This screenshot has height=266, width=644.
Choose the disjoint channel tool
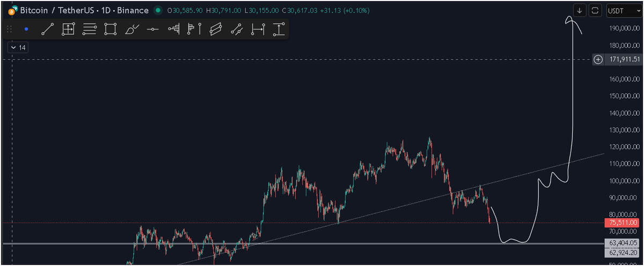coord(236,29)
